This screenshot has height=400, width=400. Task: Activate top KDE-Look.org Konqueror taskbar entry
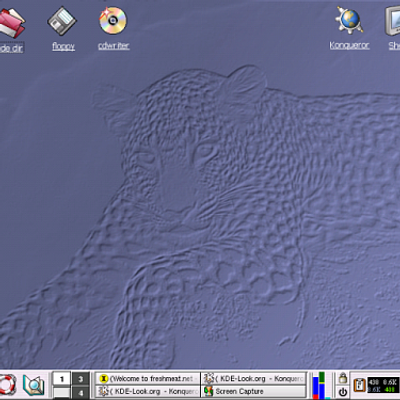point(254,379)
